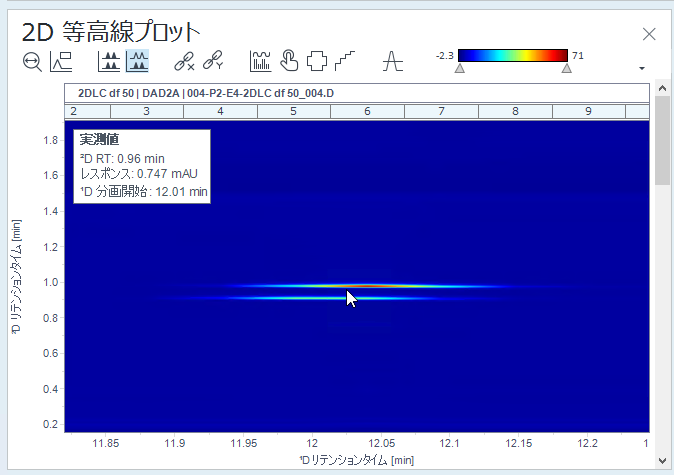This screenshot has height=475, width=674.
Task: Click the '²D リテンションタイム [min]' y-axis label
Action: 16,276
